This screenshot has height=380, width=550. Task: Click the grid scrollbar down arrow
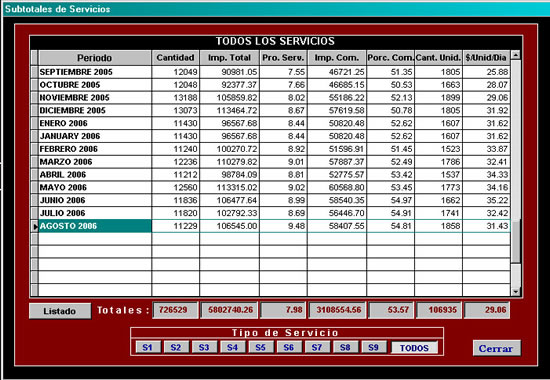(515, 292)
